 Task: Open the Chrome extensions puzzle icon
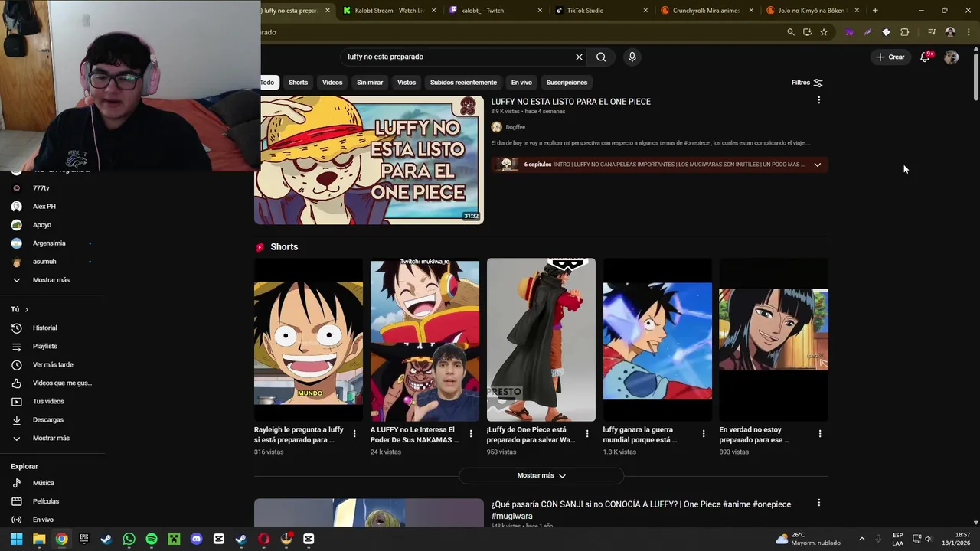coord(904,32)
